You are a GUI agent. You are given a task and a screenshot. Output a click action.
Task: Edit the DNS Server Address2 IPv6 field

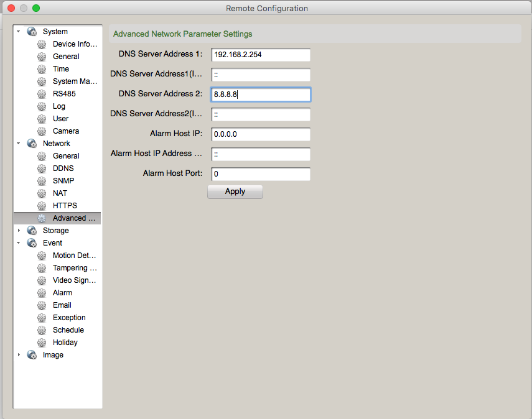tap(261, 114)
